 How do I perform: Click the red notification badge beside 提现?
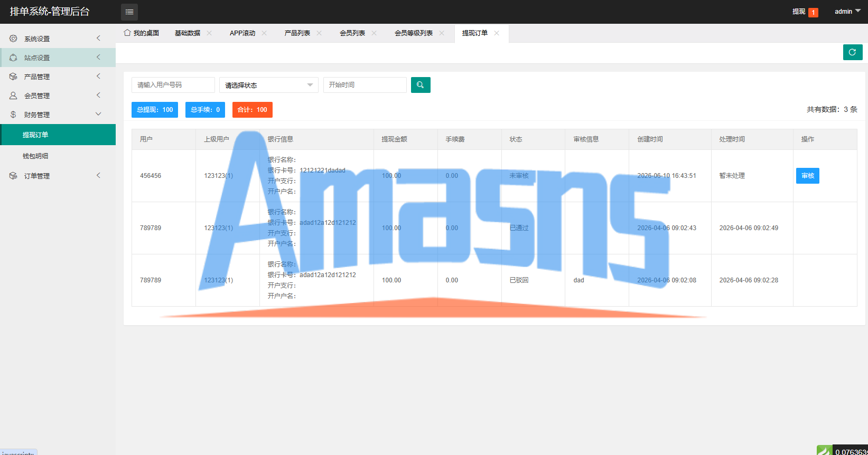[814, 12]
